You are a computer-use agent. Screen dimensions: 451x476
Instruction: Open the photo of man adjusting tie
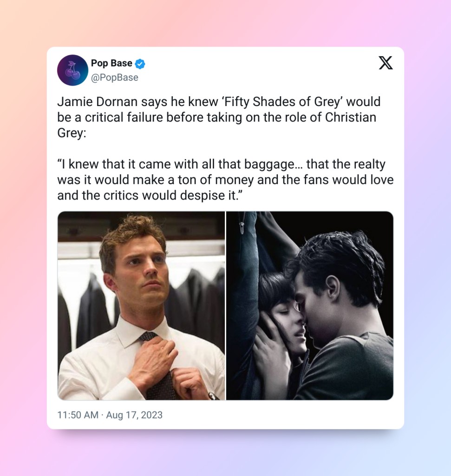[x=141, y=305]
